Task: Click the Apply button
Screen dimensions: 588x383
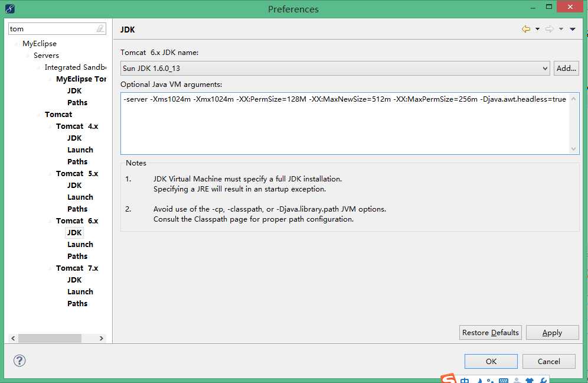Action: click(553, 333)
